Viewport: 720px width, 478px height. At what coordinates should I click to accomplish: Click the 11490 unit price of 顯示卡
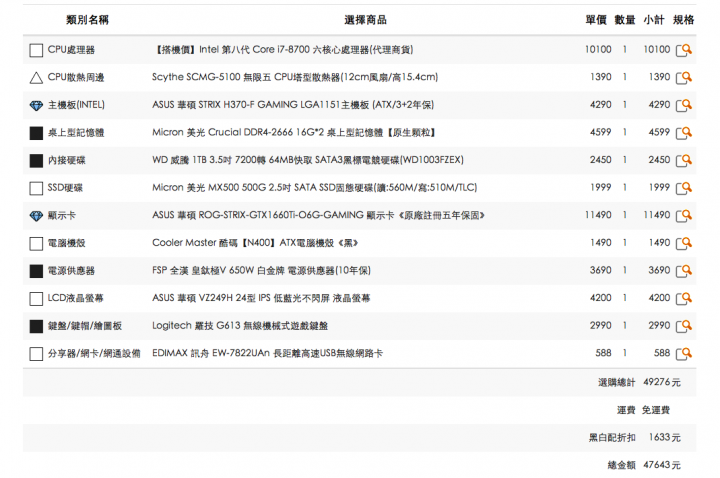pyautogui.click(x=598, y=215)
